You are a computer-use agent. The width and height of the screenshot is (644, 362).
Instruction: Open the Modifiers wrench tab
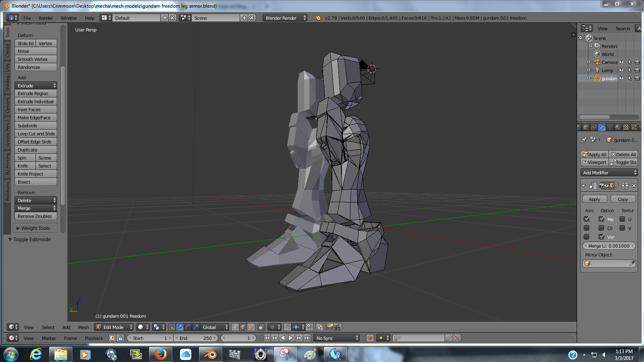tap(602, 127)
